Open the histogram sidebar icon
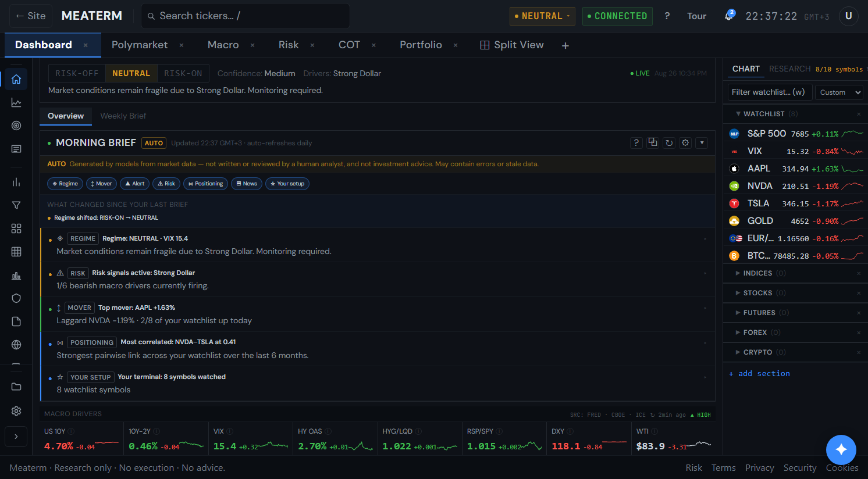 16,276
